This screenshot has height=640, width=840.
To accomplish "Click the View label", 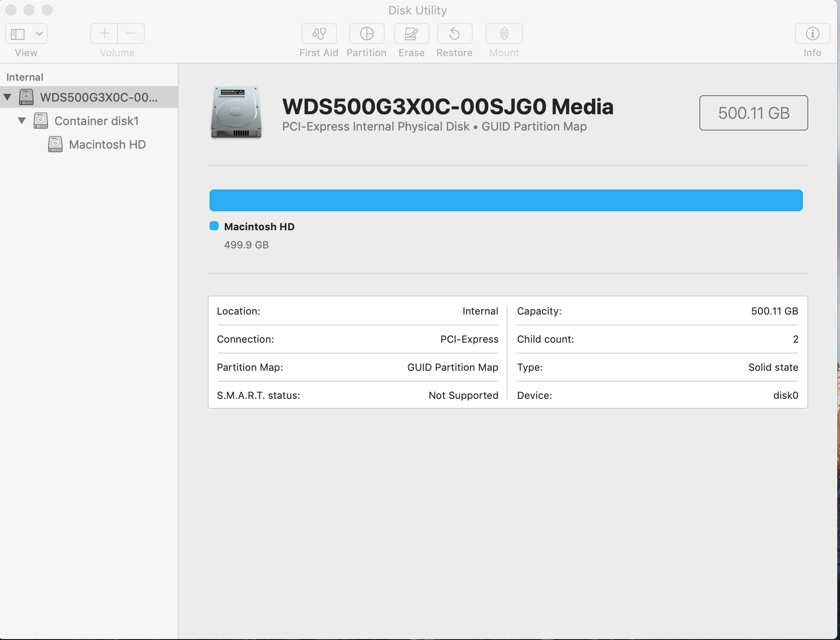I will pos(26,53).
